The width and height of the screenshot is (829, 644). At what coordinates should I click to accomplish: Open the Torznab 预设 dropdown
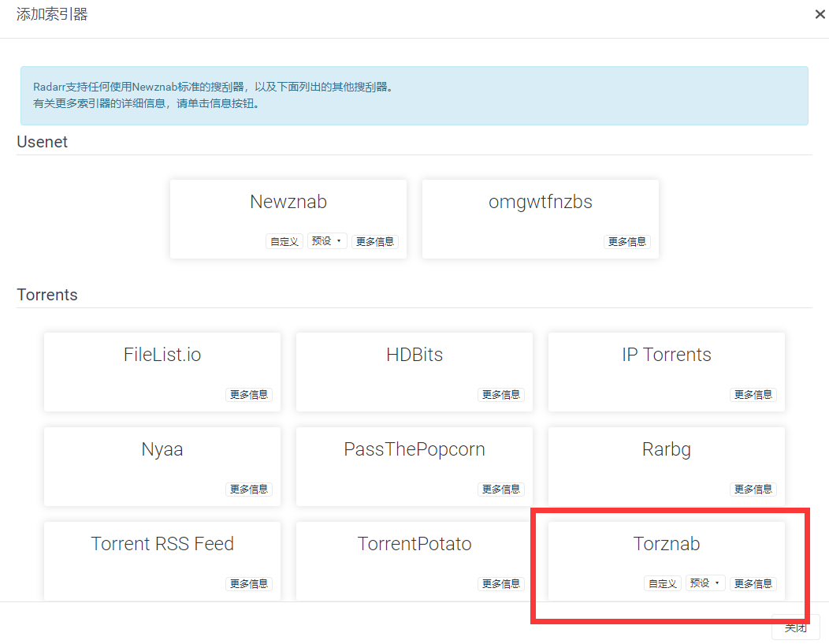coord(705,583)
